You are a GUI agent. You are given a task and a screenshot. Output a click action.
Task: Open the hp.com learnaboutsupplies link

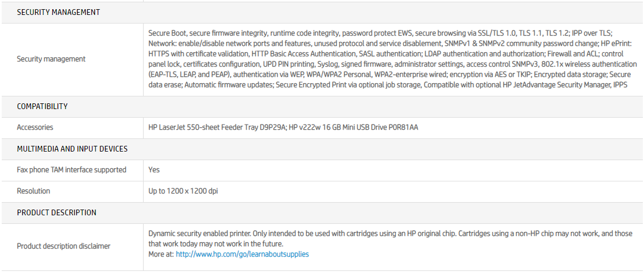[242, 254]
